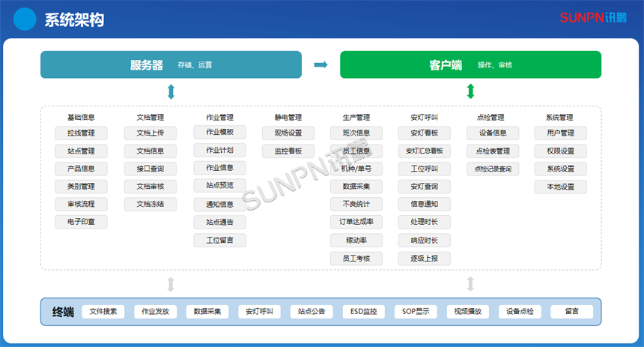This screenshot has width=644, height=347.
Task: Click the 电子印章 button
Action: click(81, 222)
